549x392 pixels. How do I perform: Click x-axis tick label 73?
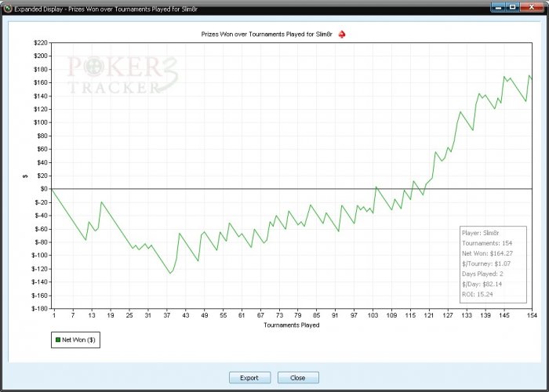[x=279, y=315]
